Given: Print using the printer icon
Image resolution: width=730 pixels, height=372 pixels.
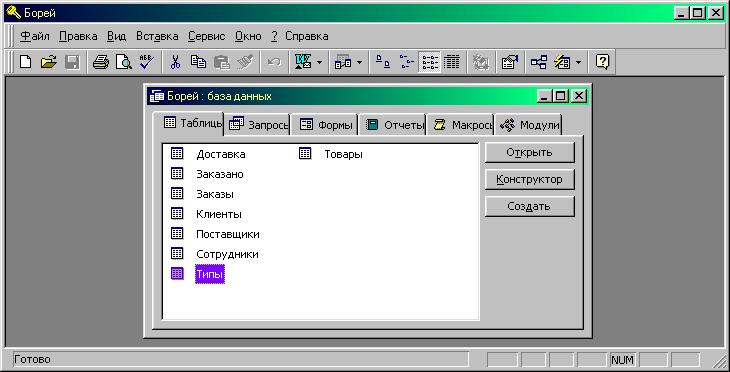Looking at the screenshot, I should [x=101, y=62].
